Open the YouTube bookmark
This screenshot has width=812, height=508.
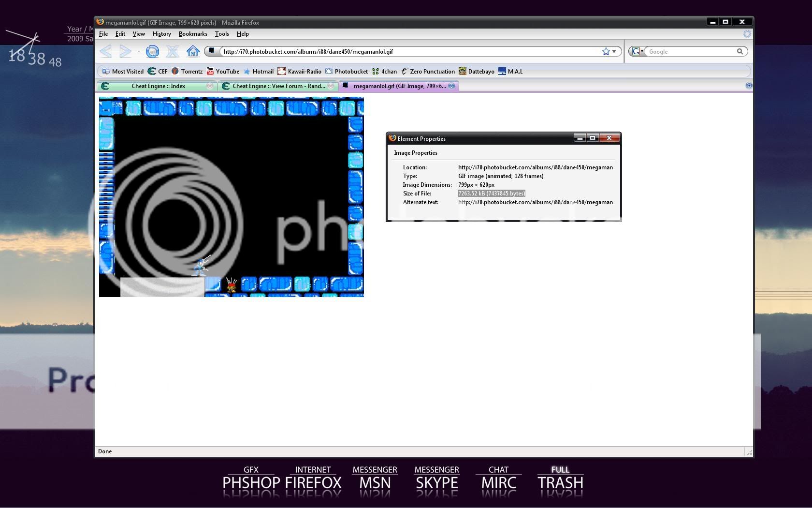pyautogui.click(x=223, y=72)
